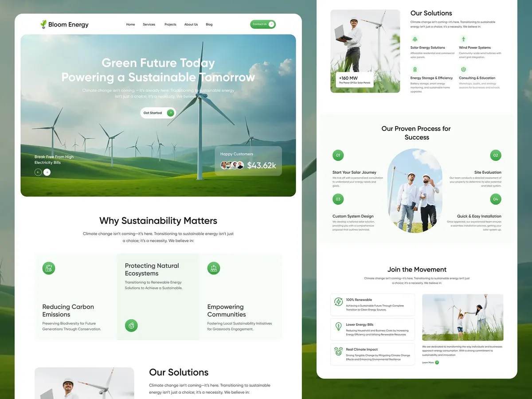Click the Wind Power Systems turbine icon
Screen dimensions: 532x399
[463, 39]
